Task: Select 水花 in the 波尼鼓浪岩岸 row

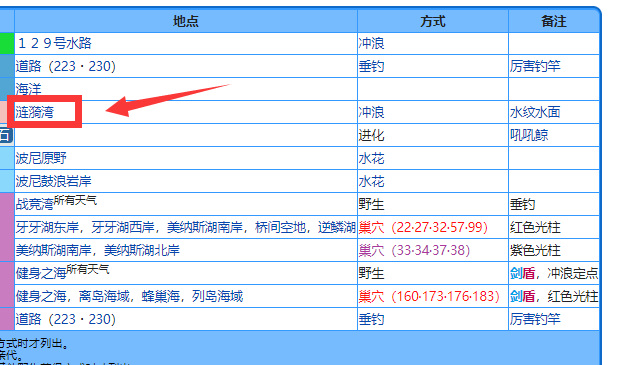Action: tap(371, 181)
